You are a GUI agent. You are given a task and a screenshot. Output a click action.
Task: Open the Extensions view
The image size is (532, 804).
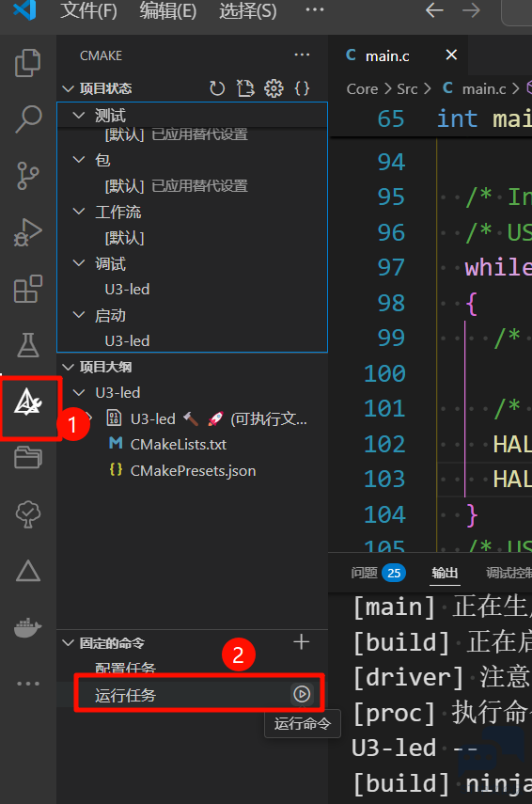pyautogui.click(x=27, y=289)
